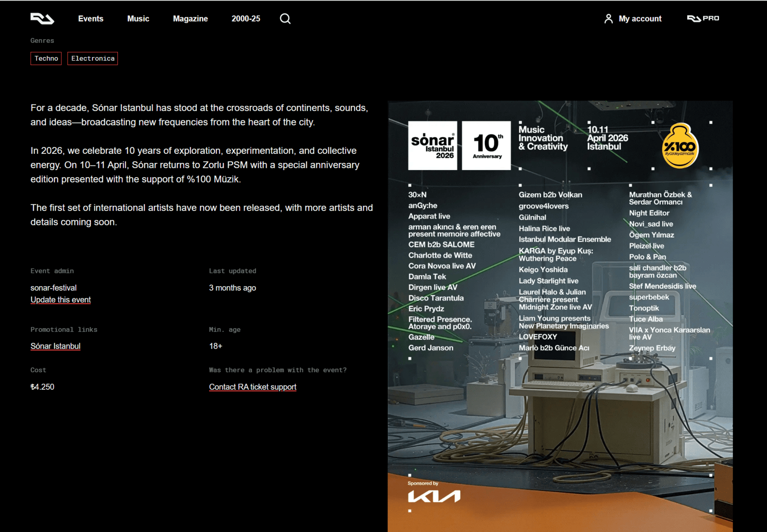Open the Magazine menu
767x532 pixels.
190,19
